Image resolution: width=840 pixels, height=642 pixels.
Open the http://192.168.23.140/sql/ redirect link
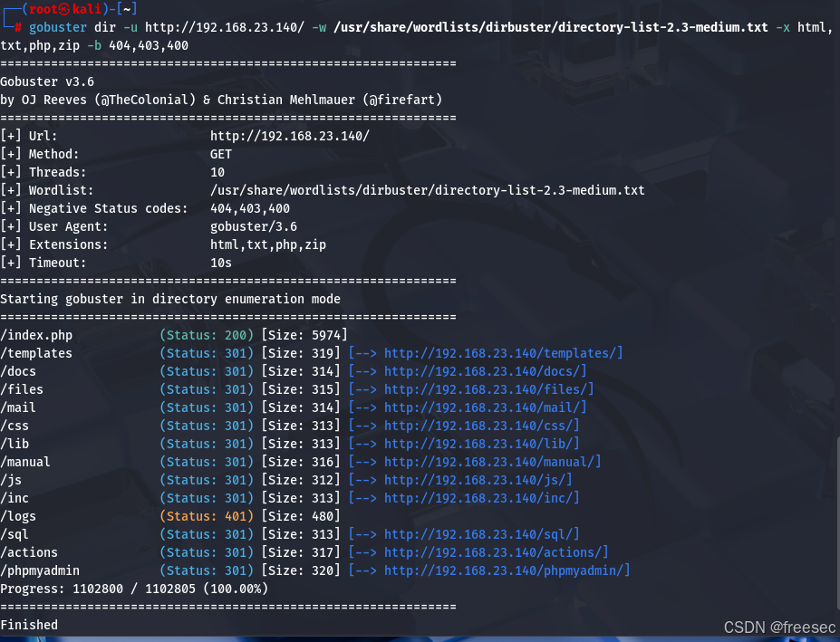pos(478,534)
